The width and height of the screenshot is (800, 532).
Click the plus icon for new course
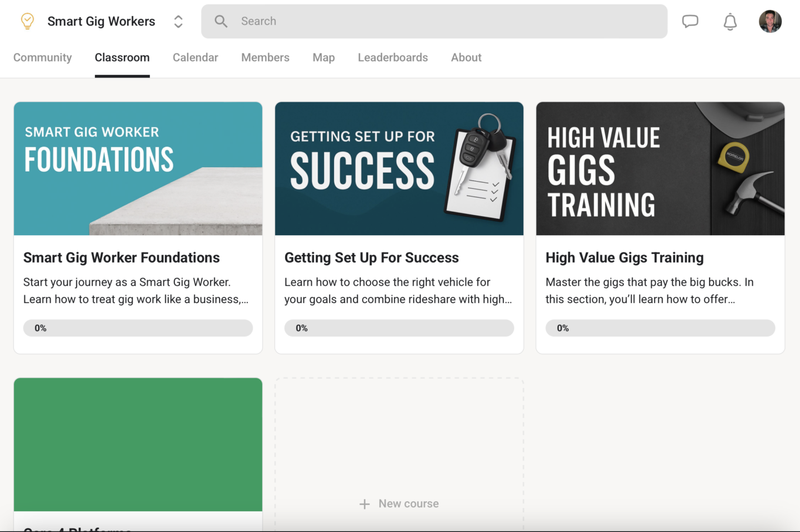(x=364, y=504)
